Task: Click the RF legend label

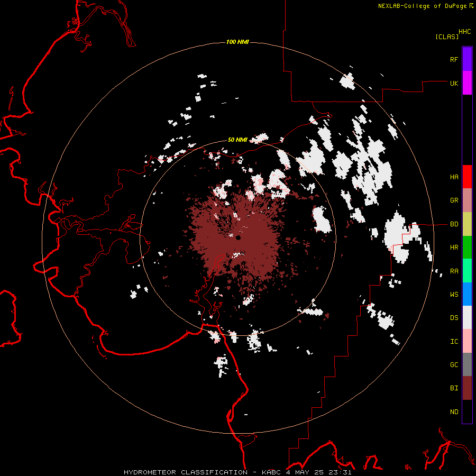Action: (x=454, y=59)
